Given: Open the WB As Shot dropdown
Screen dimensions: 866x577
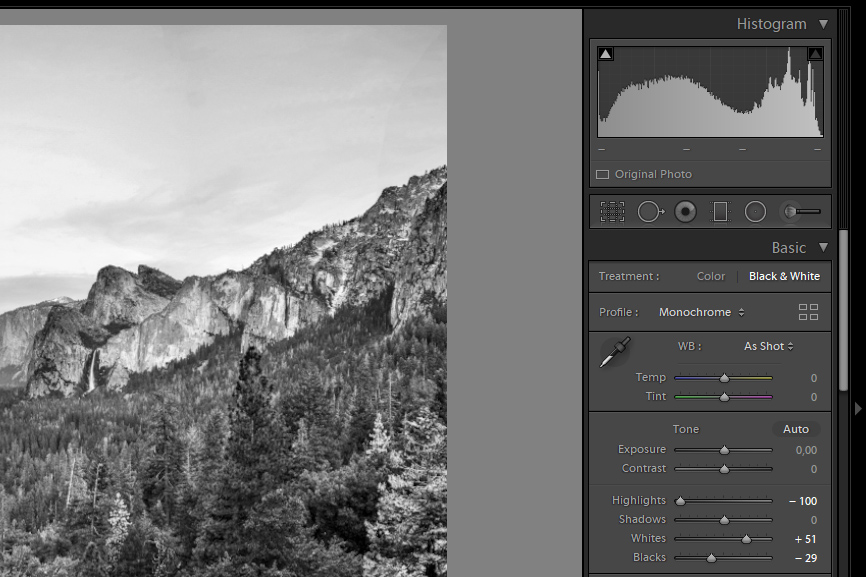Looking at the screenshot, I should pos(767,345).
